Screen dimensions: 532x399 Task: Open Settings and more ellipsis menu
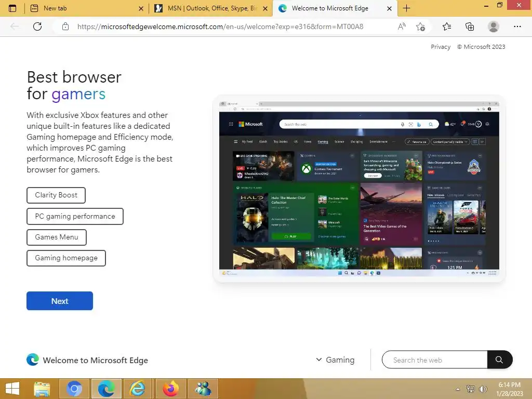pos(517,26)
